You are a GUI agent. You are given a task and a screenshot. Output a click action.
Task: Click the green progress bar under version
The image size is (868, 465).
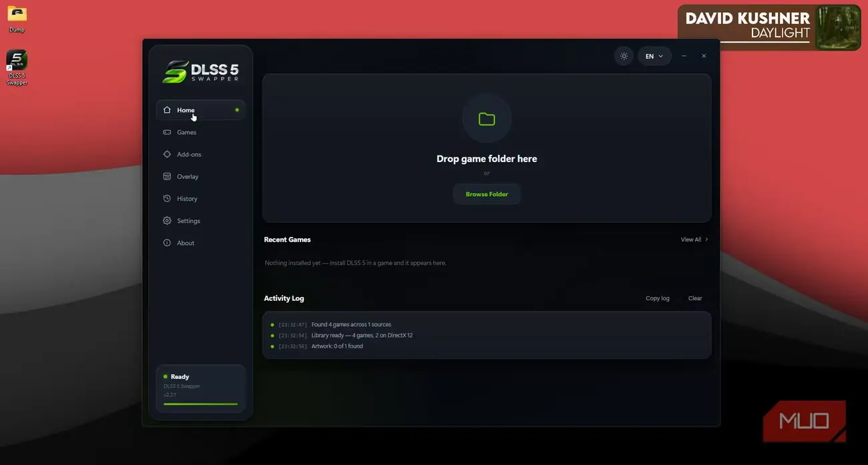click(200, 404)
